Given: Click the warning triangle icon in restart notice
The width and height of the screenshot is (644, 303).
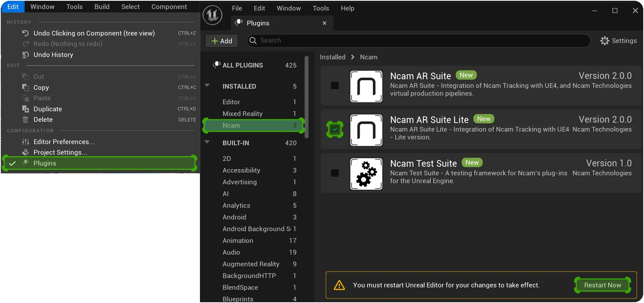Looking at the screenshot, I should (339, 285).
